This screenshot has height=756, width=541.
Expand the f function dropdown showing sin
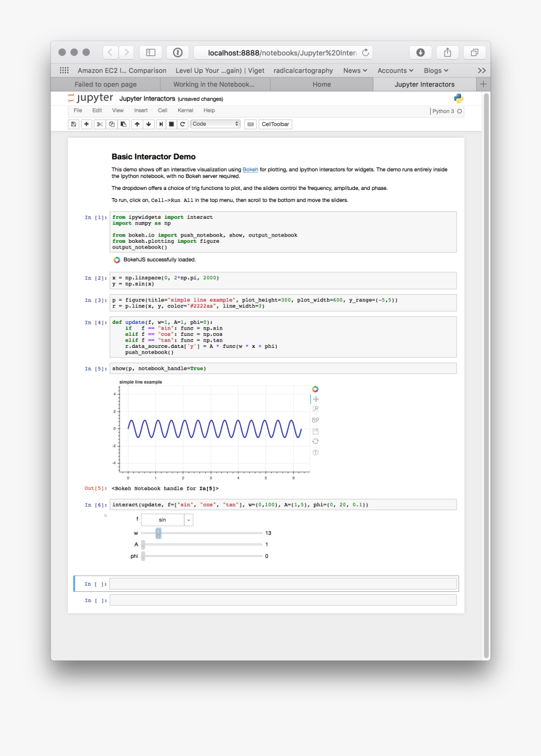tap(167, 520)
